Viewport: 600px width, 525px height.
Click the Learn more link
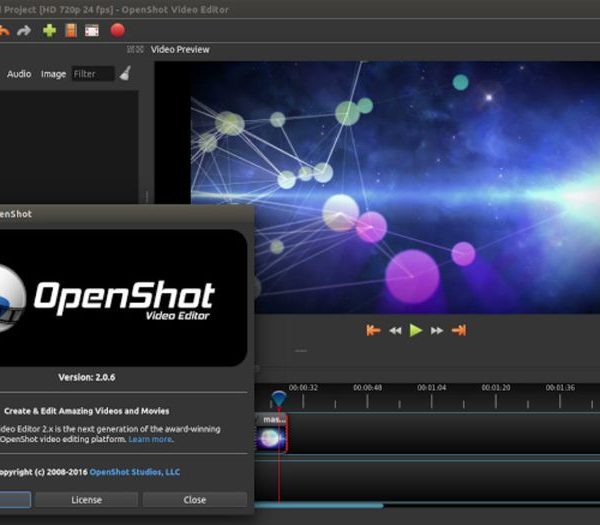click(150, 439)
